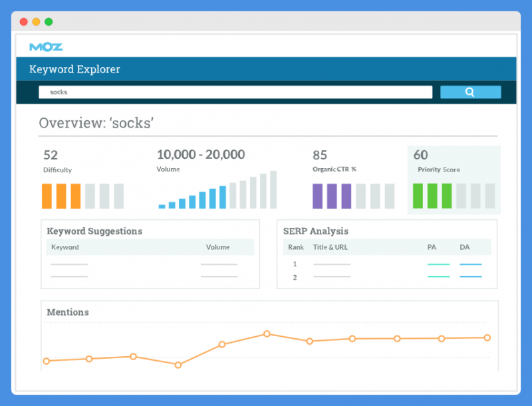The width and height of the screenshot is (532, 406).
Task: Click the 'Keyword Explorer' header title
Action: pyautogui.click(x=74, y=69)
